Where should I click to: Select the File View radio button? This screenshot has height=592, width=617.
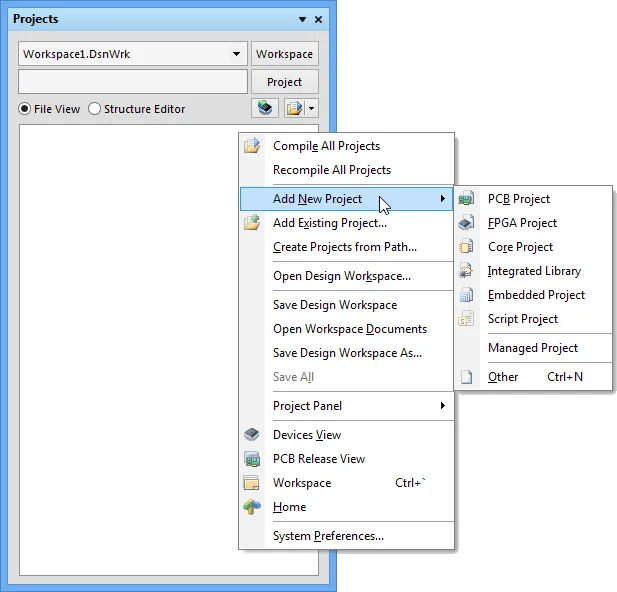coord(24,108)
